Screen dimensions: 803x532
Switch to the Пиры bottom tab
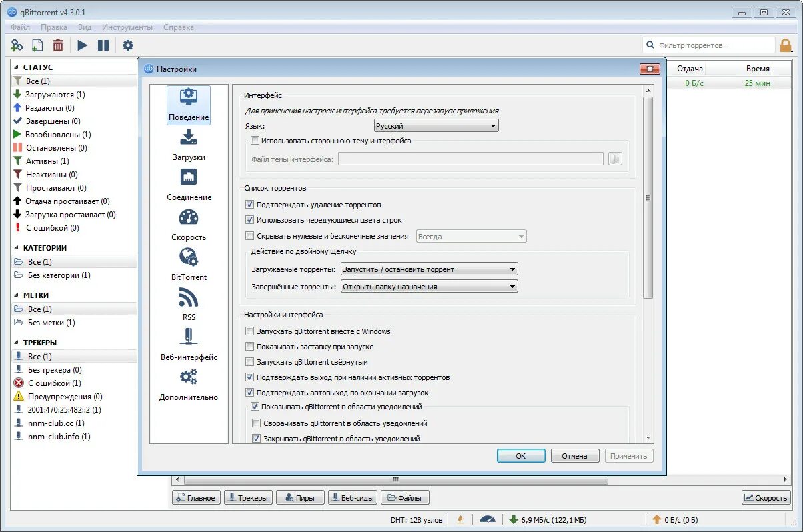tap(300, 497)
